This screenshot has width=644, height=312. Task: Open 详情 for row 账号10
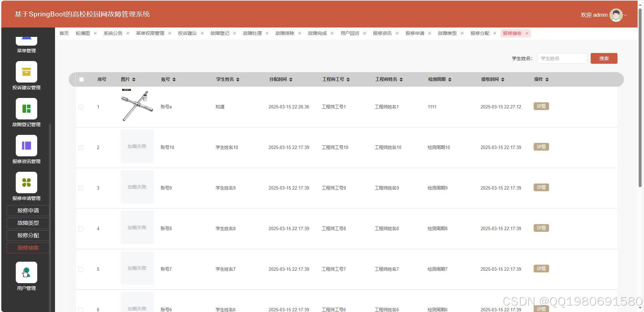point(541,147)
